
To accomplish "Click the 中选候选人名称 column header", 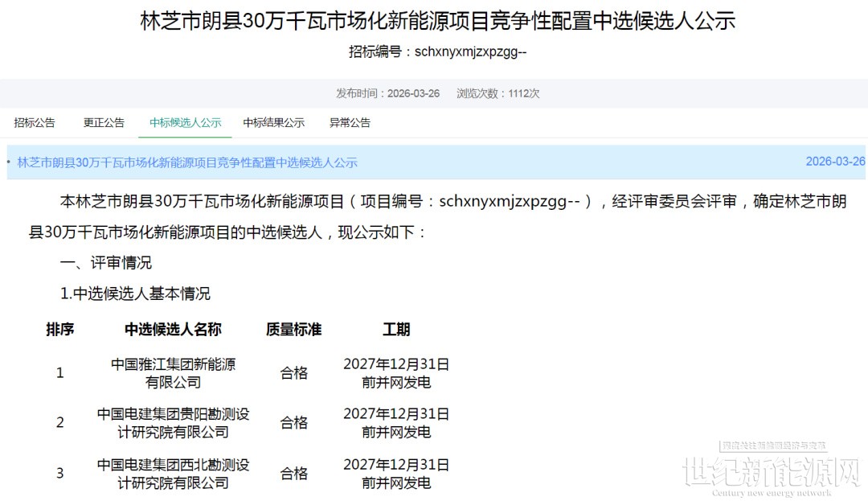I will 173,330.
